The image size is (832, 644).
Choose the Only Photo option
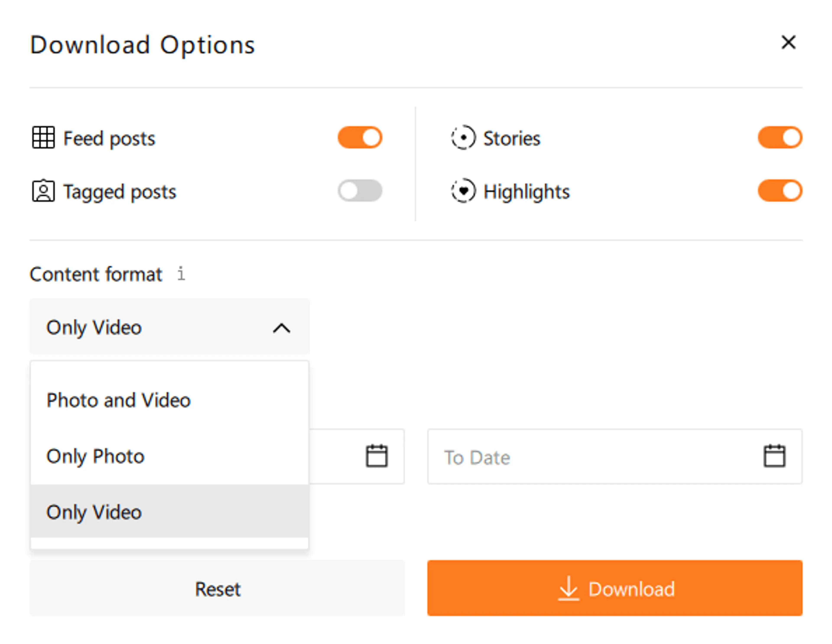coord(96,456)
